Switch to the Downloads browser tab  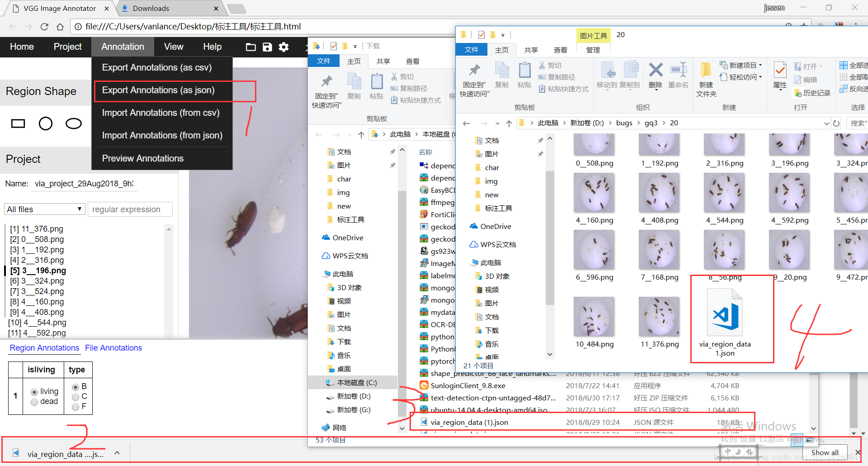pyautogui.click(x=170, y=8)
